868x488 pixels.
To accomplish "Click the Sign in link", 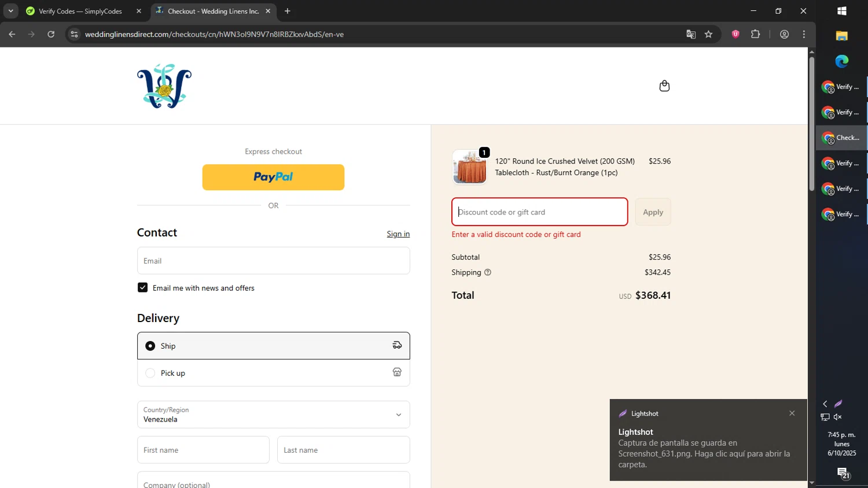I will [x=398, y=234].
